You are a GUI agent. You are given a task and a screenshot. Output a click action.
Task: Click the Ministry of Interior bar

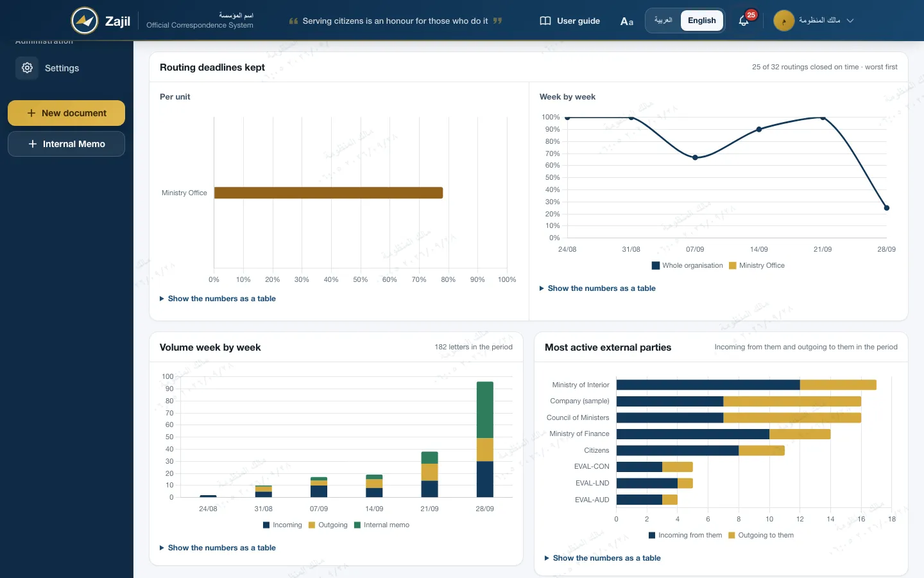pos(746,385)
